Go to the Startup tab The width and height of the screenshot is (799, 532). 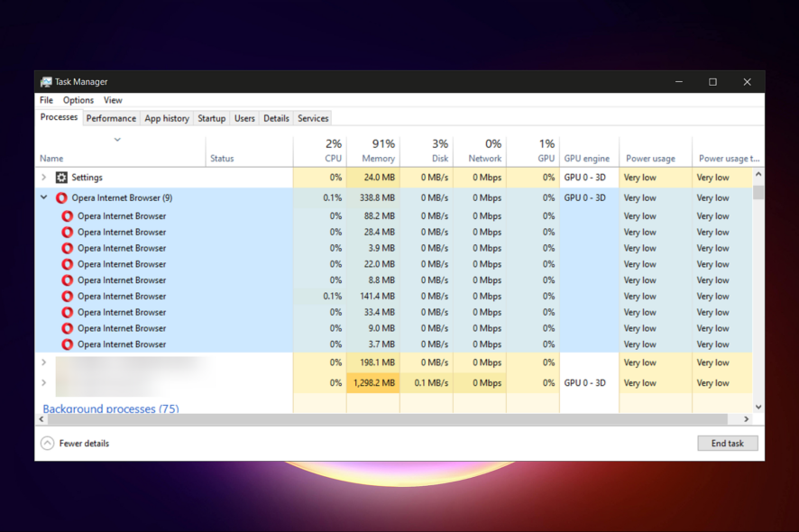point(211,118)
